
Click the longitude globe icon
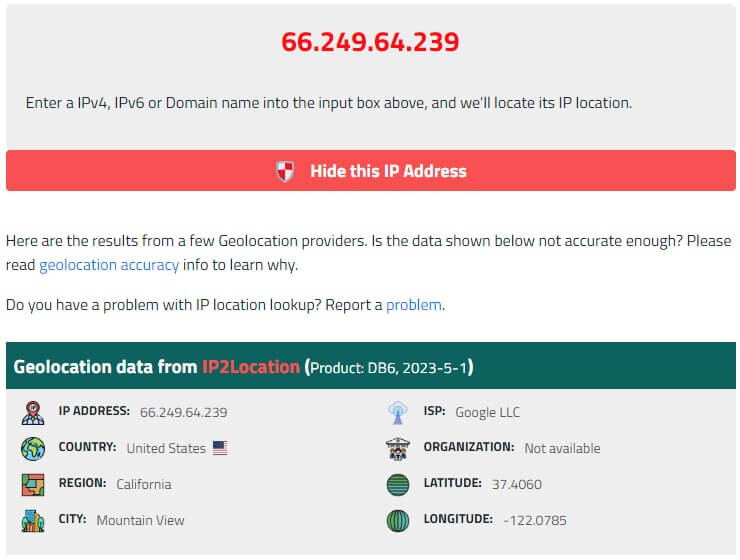click(x=398, y=520)
